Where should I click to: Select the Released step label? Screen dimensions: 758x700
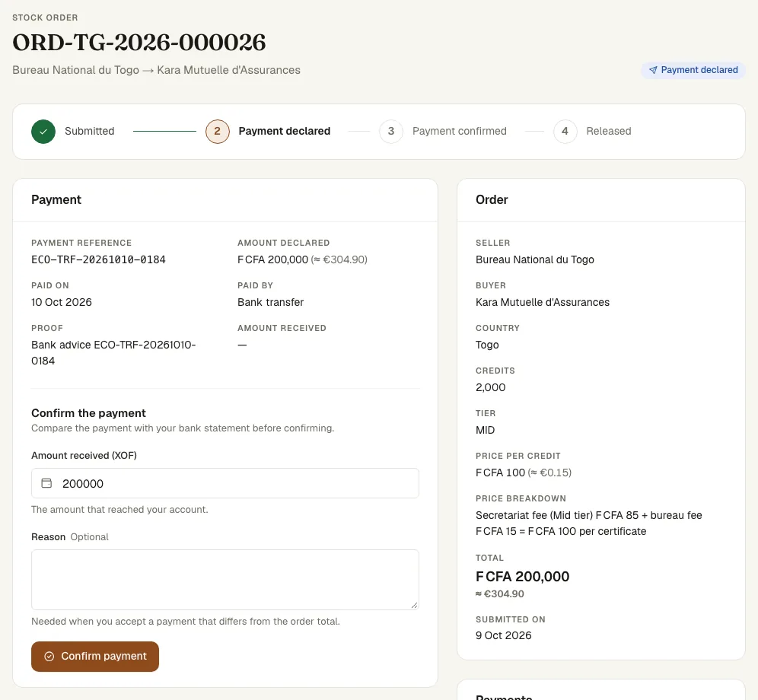tap(609, 131)
